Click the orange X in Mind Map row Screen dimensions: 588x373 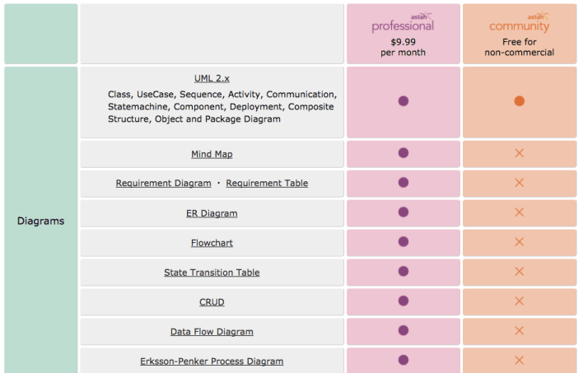pyautogui.click(x=519, y=153)
